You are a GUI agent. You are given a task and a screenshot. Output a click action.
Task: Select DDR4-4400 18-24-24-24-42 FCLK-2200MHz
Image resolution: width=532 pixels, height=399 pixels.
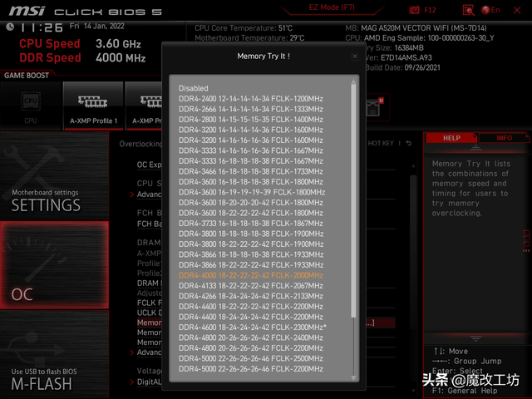tap(251, 317)
